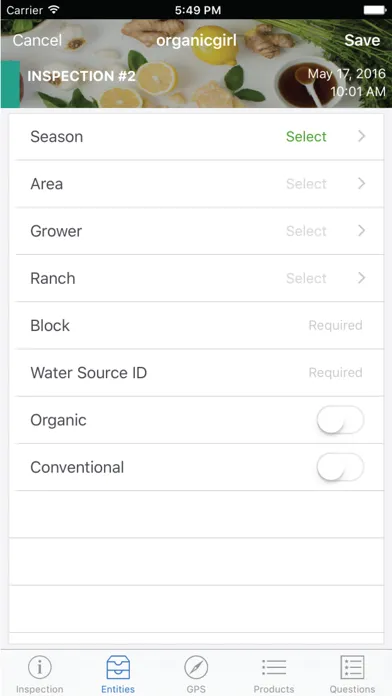
Task: Switch to the Questions tab label
Action: pos(352,689)
